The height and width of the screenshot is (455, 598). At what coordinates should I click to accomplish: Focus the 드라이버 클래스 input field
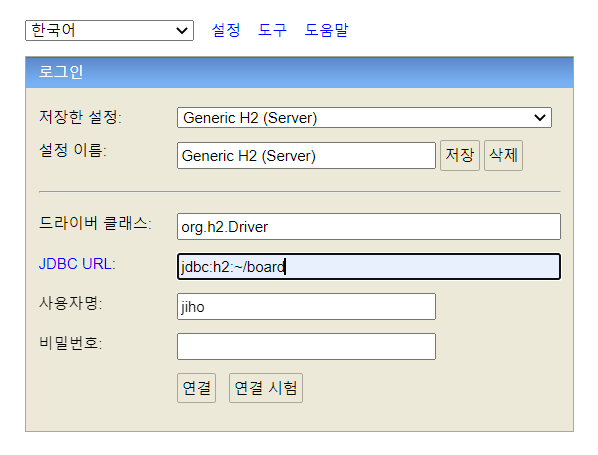pyautogui.click(x=369, y=227)
